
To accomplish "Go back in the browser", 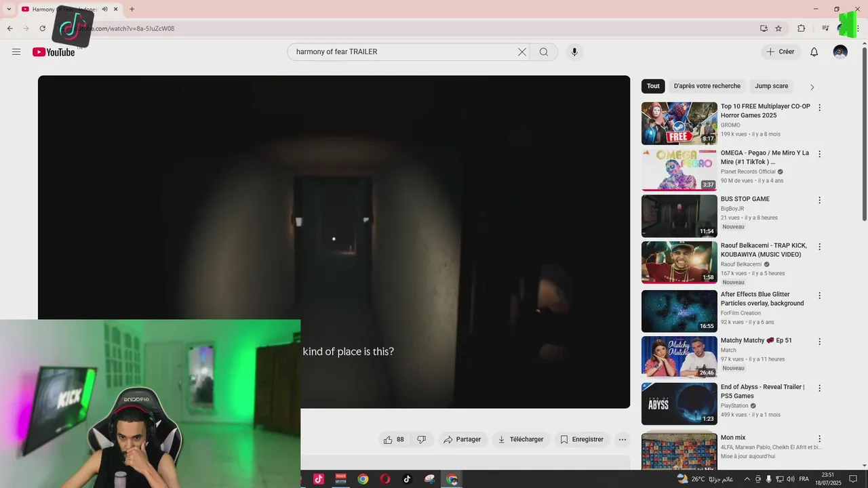I will (x=9, y=28).
